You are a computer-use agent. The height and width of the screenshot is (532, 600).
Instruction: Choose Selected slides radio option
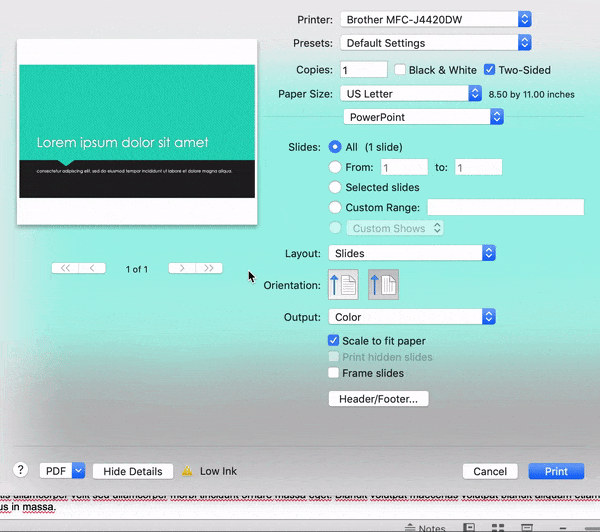coord(335,187)
